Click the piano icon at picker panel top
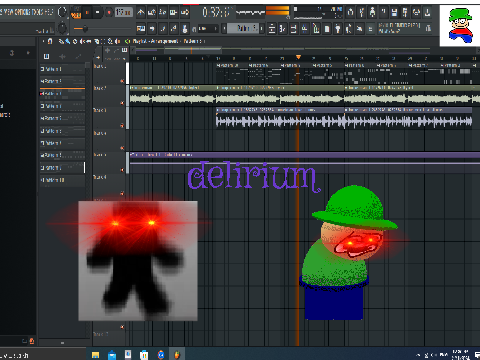480x360 pixels. click(x=47, y=56)
